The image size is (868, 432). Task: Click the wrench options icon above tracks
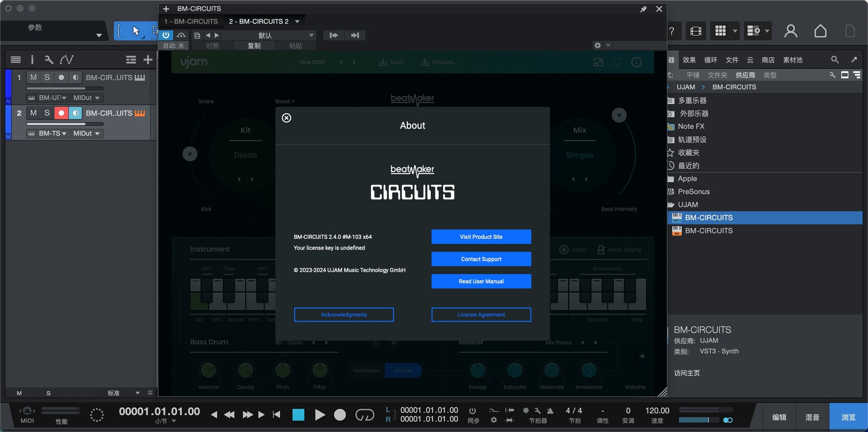pyautogui.click(x=49, y=60)
